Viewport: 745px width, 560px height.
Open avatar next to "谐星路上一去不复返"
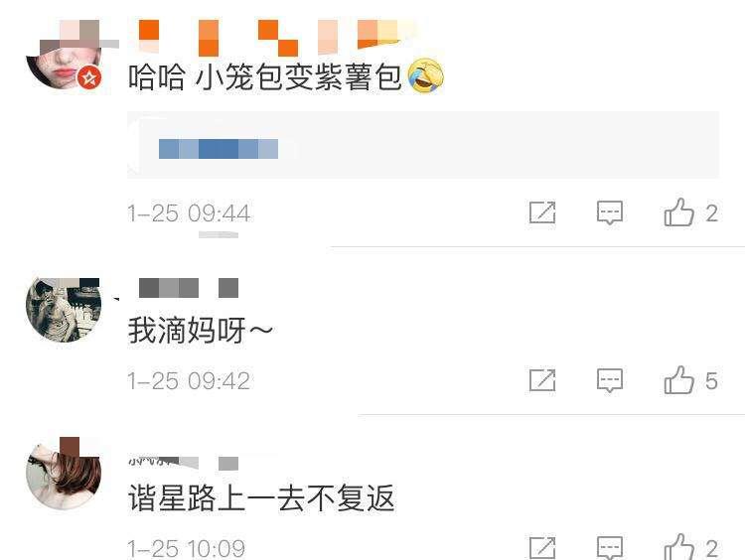[x=64, y=474]
